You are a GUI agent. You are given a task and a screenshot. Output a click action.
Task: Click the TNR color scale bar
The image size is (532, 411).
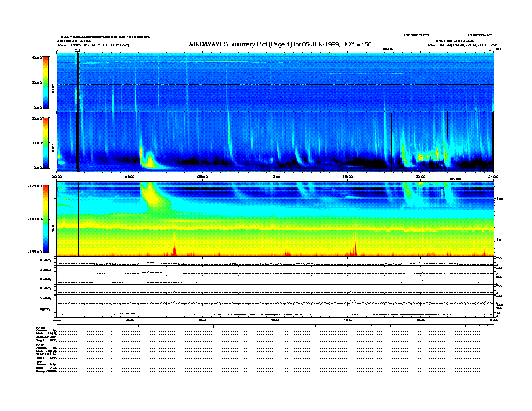pos(46,219)
